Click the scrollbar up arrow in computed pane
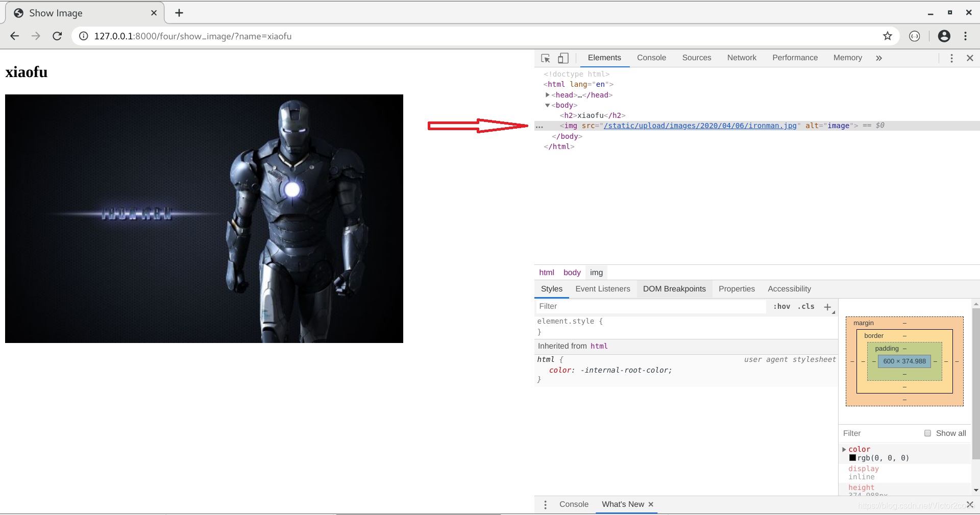The height and width of the screenshot is (515, 980). (x=976, y=304)
